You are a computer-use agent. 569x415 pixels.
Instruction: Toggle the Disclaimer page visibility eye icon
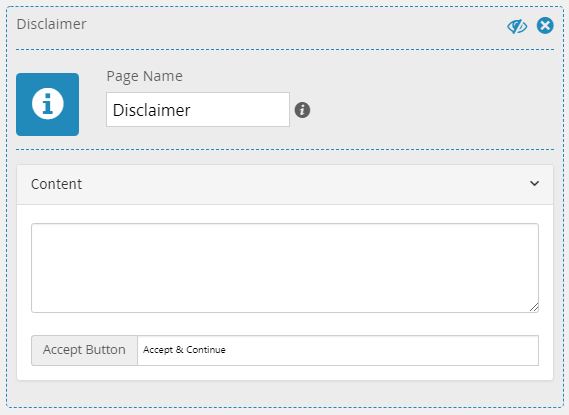click(517, 26)
